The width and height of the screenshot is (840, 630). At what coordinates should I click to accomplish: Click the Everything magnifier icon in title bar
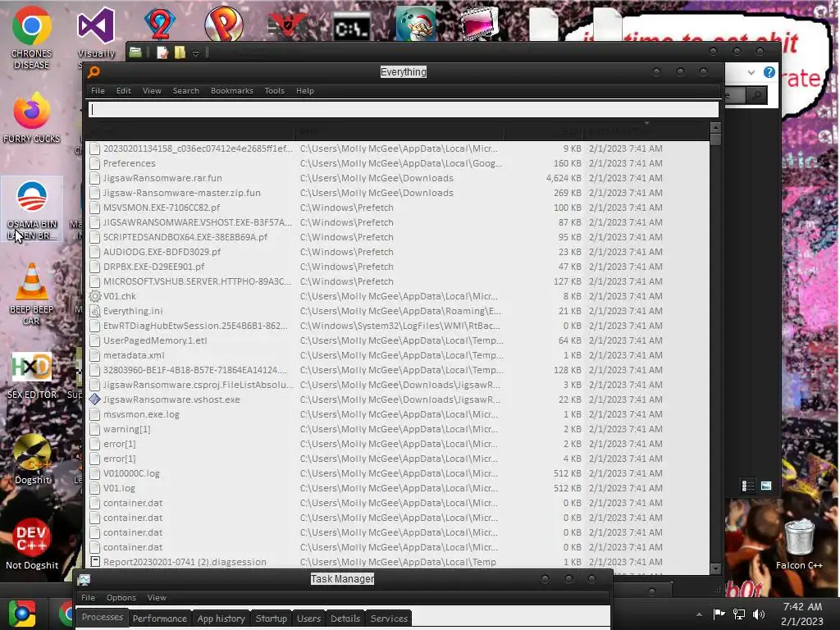pos(94,72)
